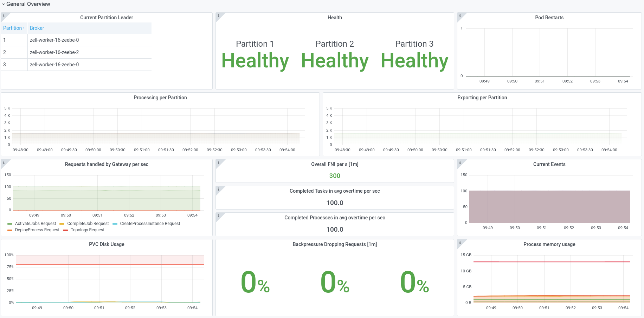Image resolution: width=644 pixels, height=318 pixels.
Task: Show info tooltip for Current Partition Leader panel
Action: coord(4,16)
